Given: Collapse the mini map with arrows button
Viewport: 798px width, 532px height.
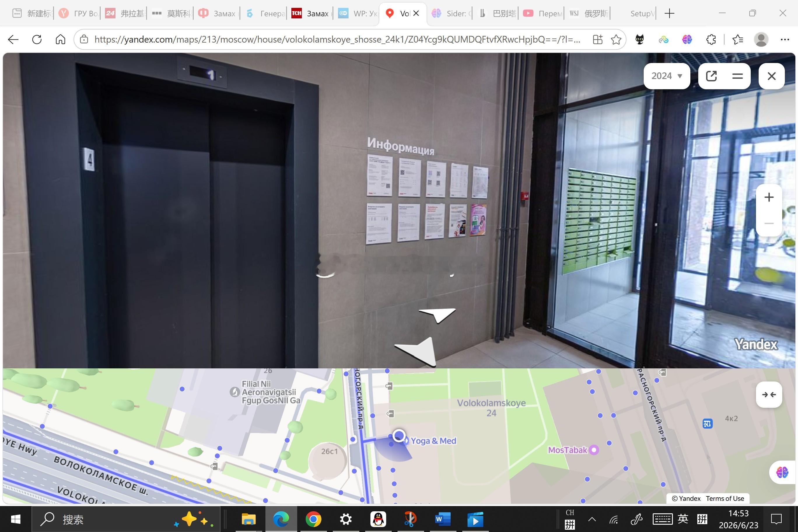Looking at the screenshot, I should pos(769,395).
